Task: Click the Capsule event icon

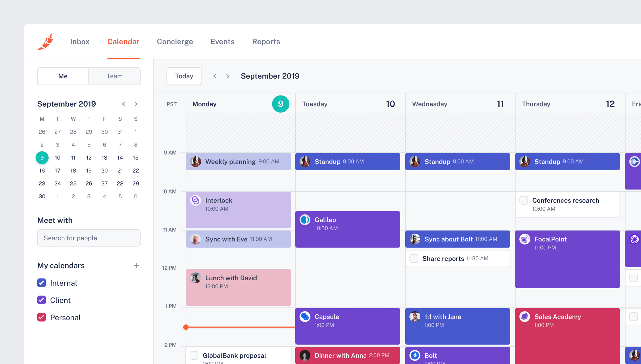Action: 305,317
